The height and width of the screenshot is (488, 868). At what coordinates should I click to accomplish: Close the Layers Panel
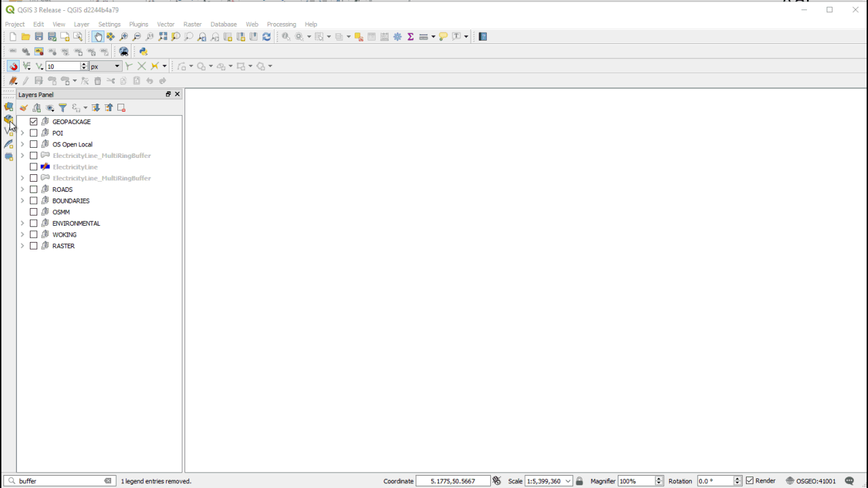[x=178, y=94]
